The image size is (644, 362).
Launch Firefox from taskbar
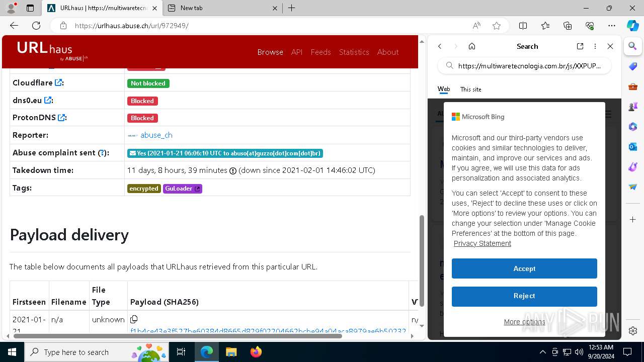256,352
